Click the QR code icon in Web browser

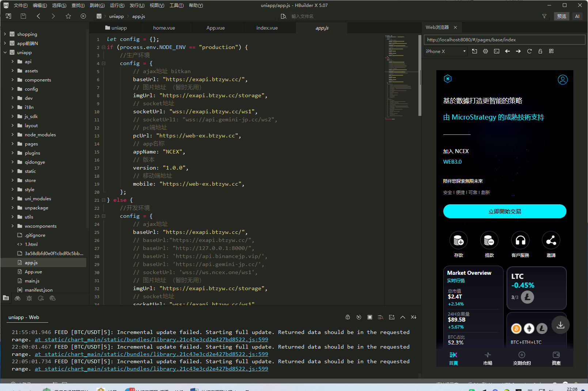point(551,51)
